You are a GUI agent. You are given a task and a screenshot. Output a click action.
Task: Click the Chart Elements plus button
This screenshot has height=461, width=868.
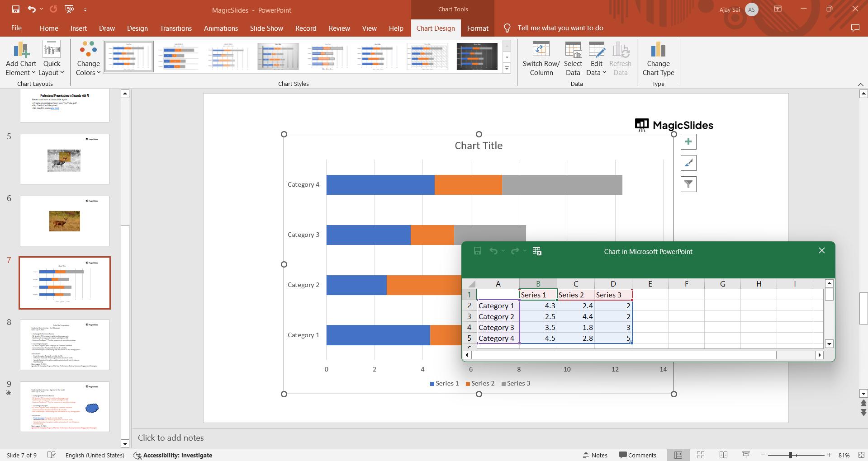pos(688,142)
